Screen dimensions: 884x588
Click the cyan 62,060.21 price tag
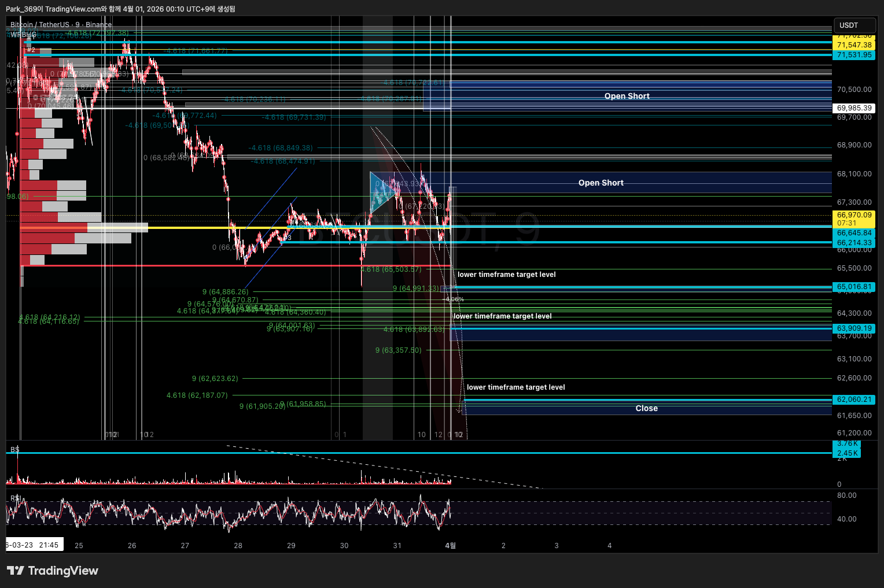pyautogui.click(x=854, y=400)
